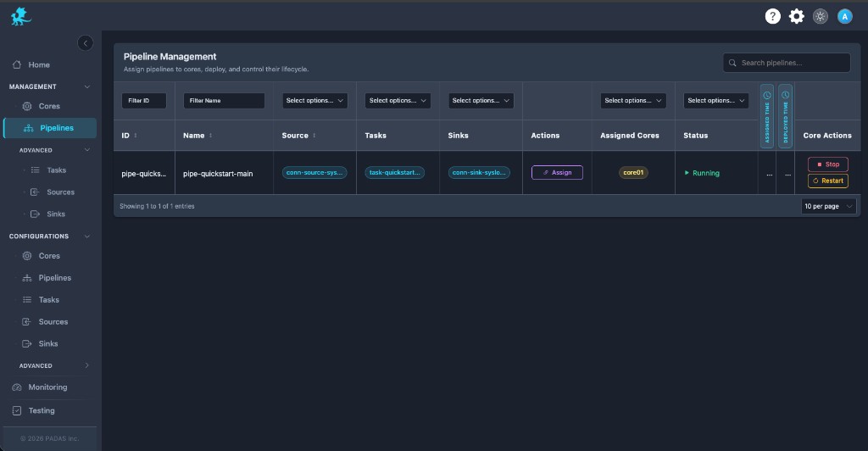Focus the Filter Name input
The image size is (868, 451).
tap(224, 101)
